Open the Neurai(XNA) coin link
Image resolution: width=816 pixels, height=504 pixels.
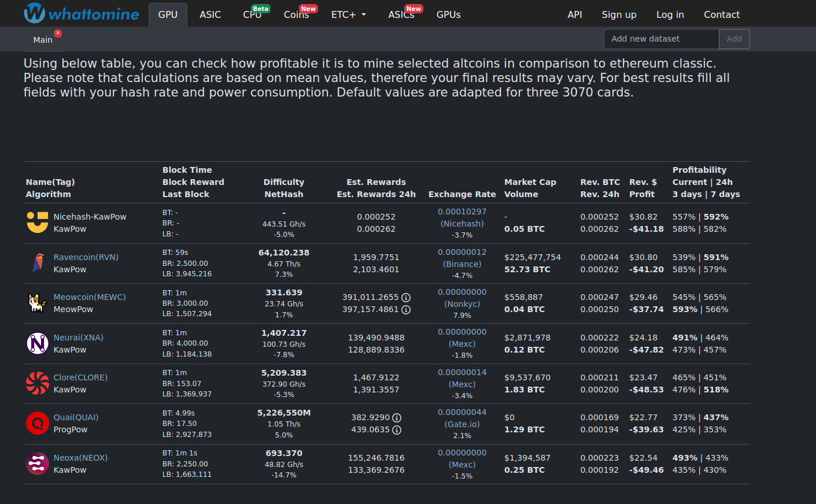coord(79,338)
